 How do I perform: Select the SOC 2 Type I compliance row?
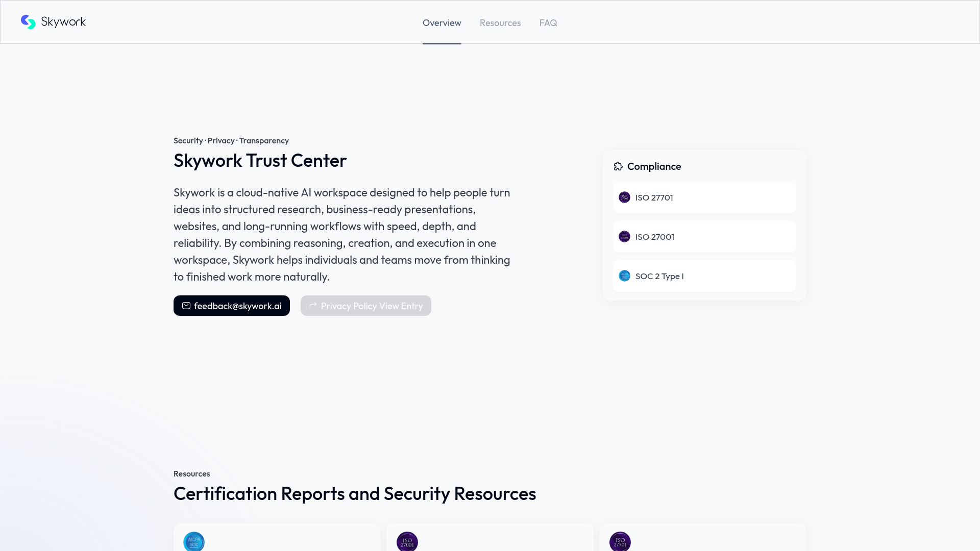(704, 276)
